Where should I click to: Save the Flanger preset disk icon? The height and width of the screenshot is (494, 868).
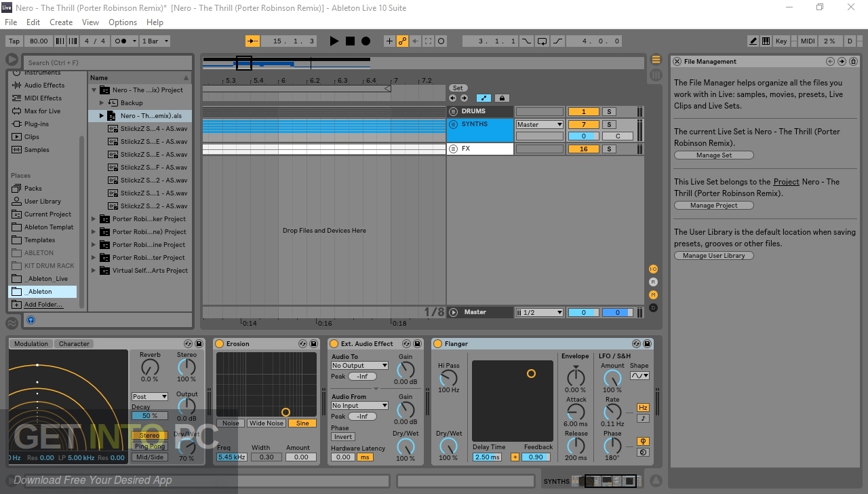tap(647, 344)
